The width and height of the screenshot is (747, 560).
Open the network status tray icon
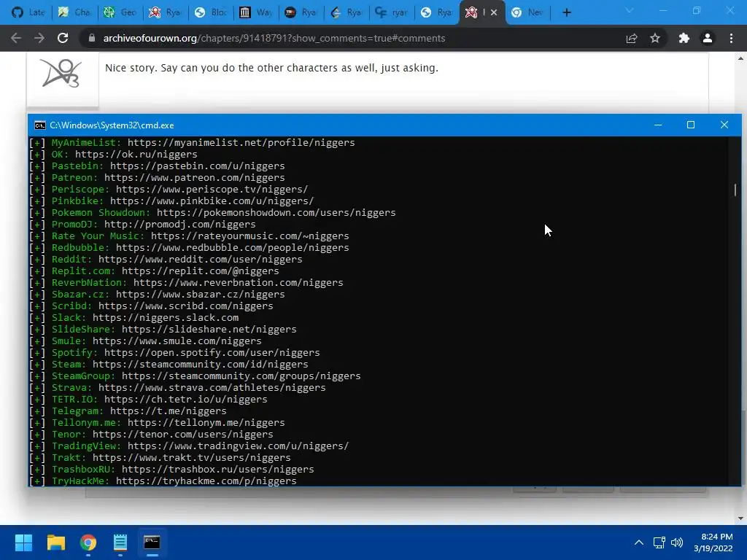coord(659,542)
